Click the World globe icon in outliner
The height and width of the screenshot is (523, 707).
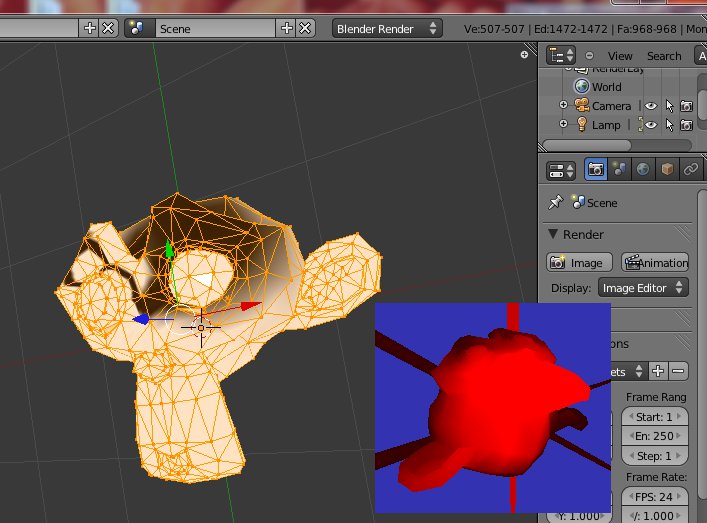[582, 86]
